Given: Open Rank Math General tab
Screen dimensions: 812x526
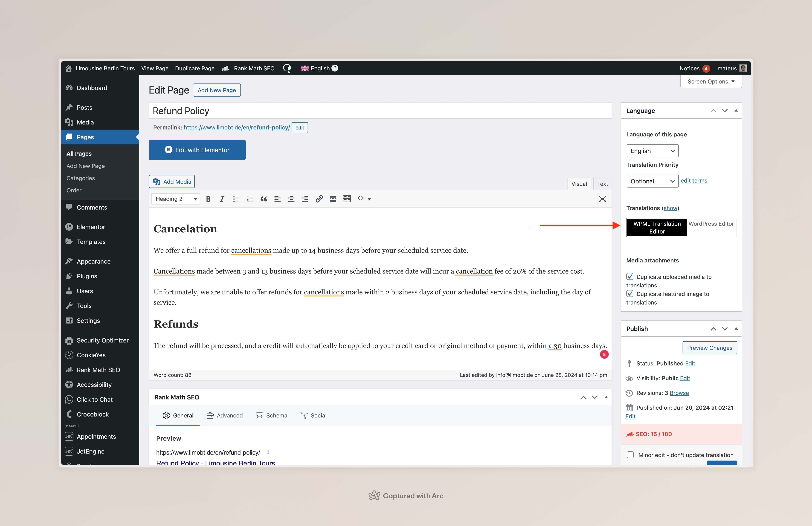Looking at the screenshot, I should [x=178, y=415].
